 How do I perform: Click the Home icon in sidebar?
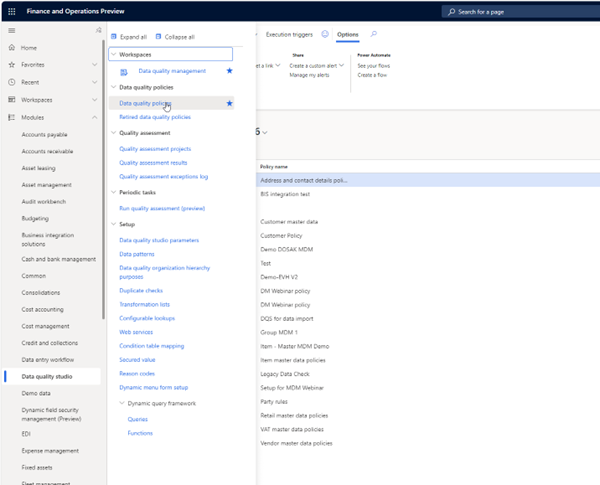pos(12,47)
